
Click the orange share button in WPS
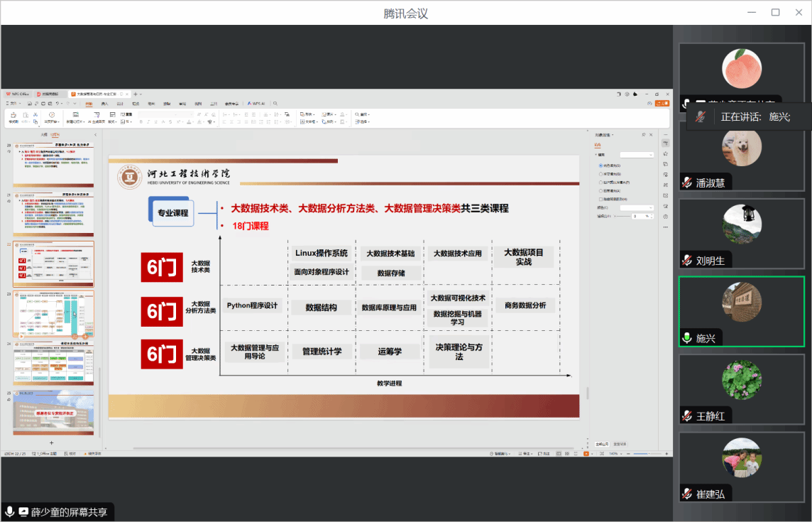point(662,104)
